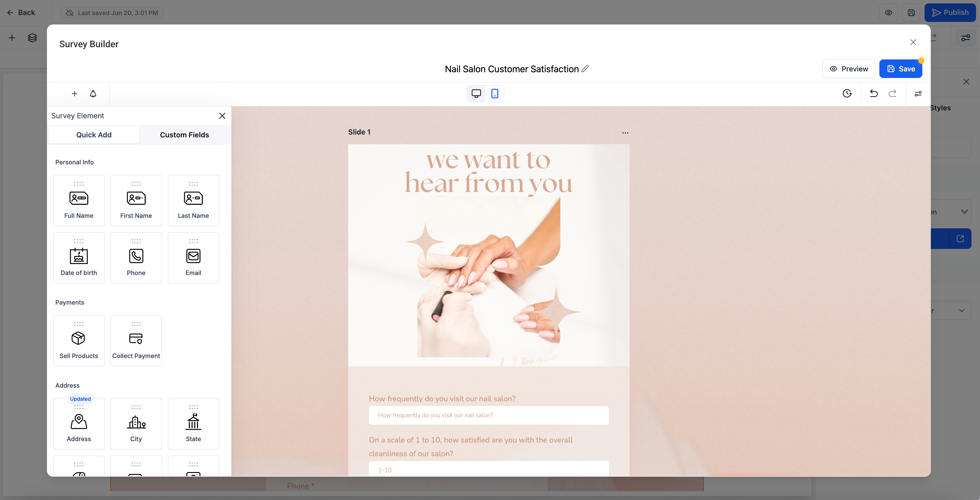Select the Quick Add tab
Image resolution: width=980 pixels, height=500 pixels.
click(x=94, y=135)
